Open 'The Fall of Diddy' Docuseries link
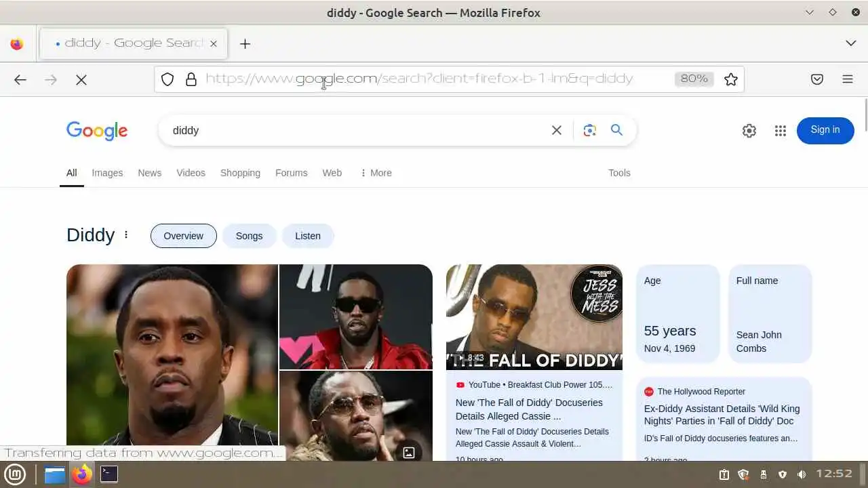Screen dimensions: 868x488 pos(529,409)
